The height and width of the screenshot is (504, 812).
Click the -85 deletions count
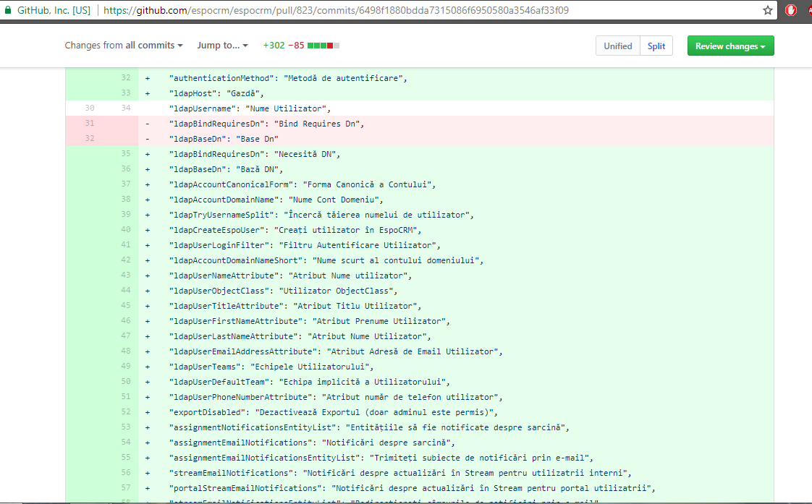click(x=296, y=46)
